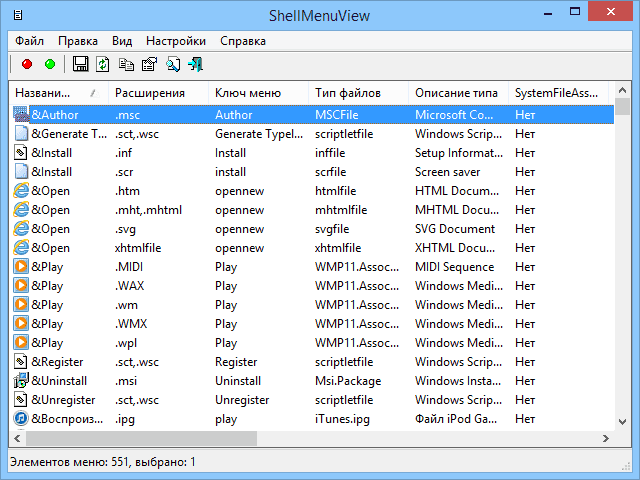Sort by the Расширения column header
Viewport: 640px width, 480px height.
(x=150, y=93)
